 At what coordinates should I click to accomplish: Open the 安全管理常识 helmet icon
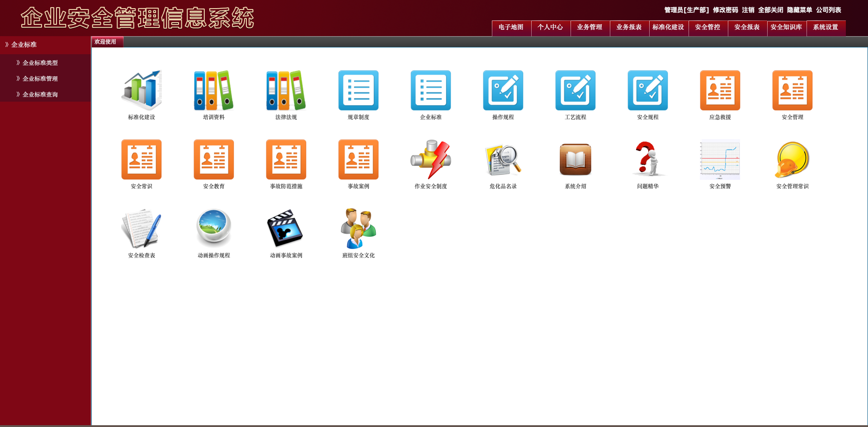tap(793, 160)
